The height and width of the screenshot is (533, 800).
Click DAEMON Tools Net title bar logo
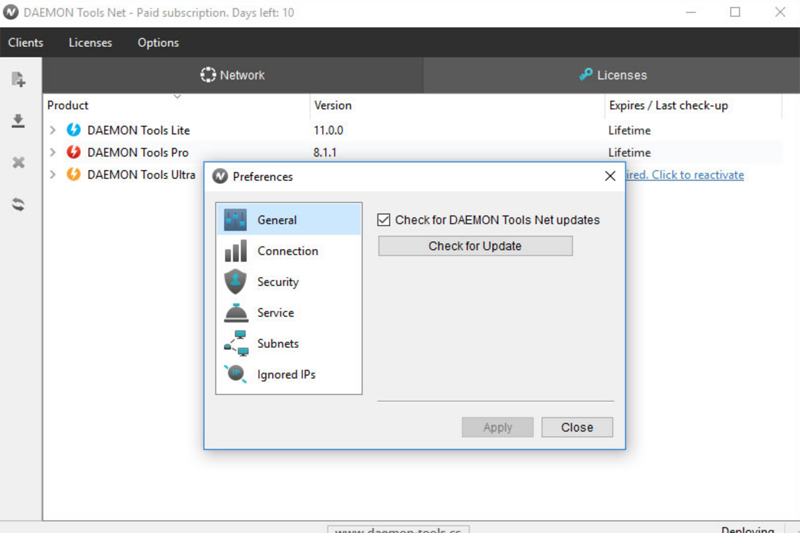tap(11, 12)
